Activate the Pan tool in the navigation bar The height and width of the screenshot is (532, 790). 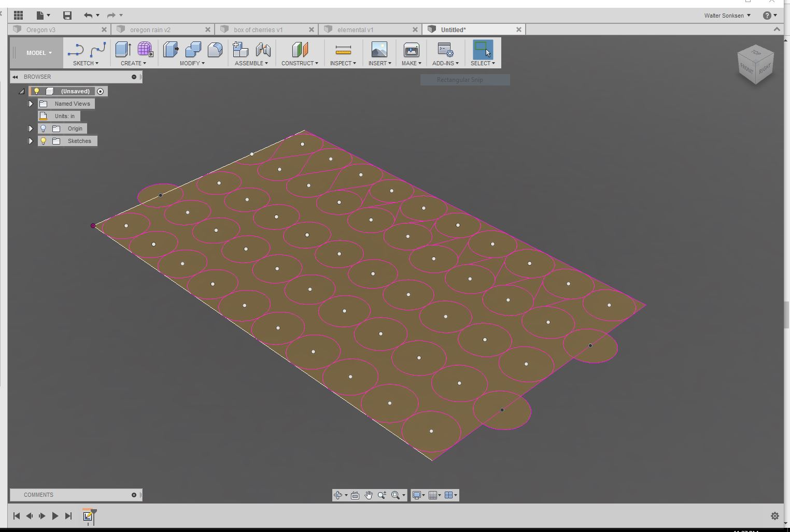pos(369,495)
